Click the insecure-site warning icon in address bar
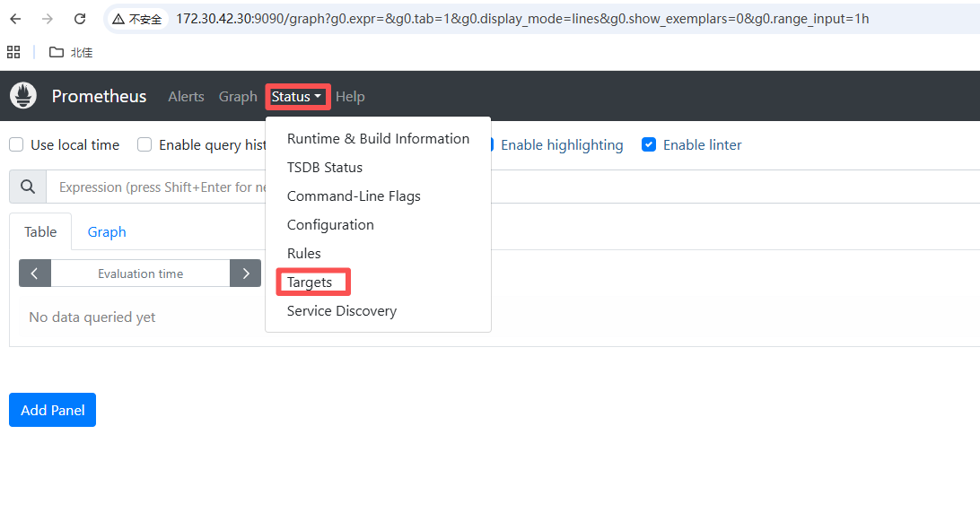980x530 pixels. 118,19
